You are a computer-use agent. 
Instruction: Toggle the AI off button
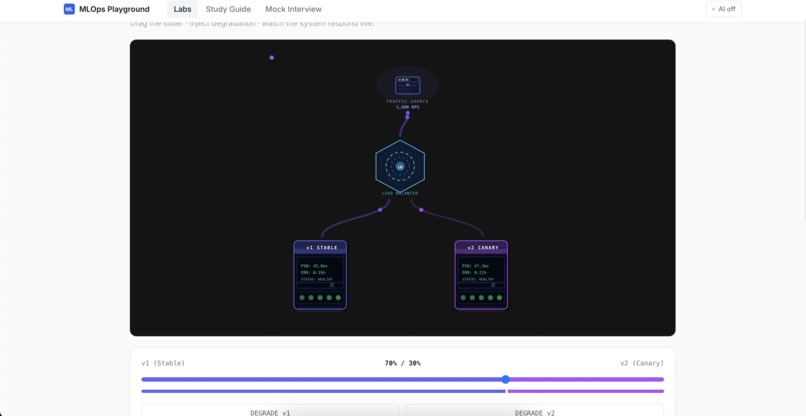724,9
